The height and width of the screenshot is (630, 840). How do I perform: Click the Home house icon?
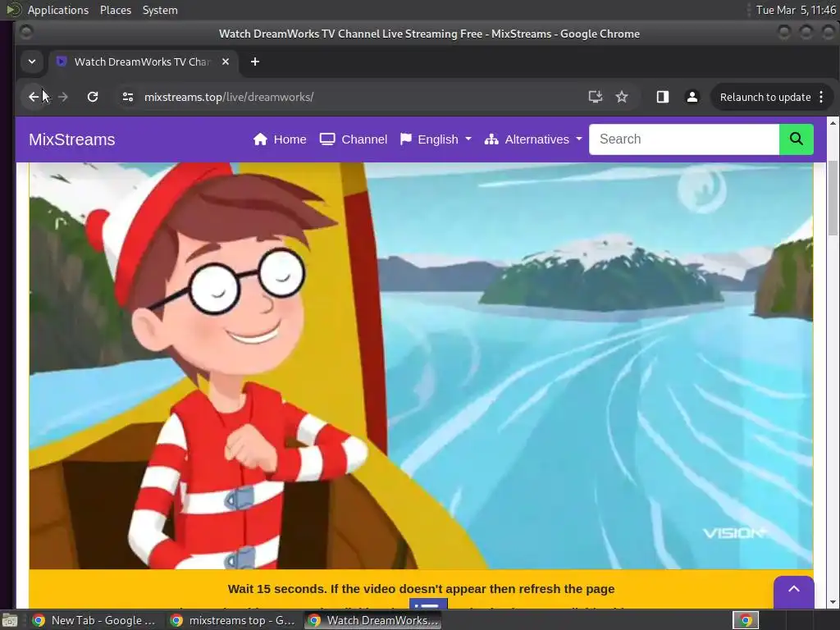(x=260, y=139)
